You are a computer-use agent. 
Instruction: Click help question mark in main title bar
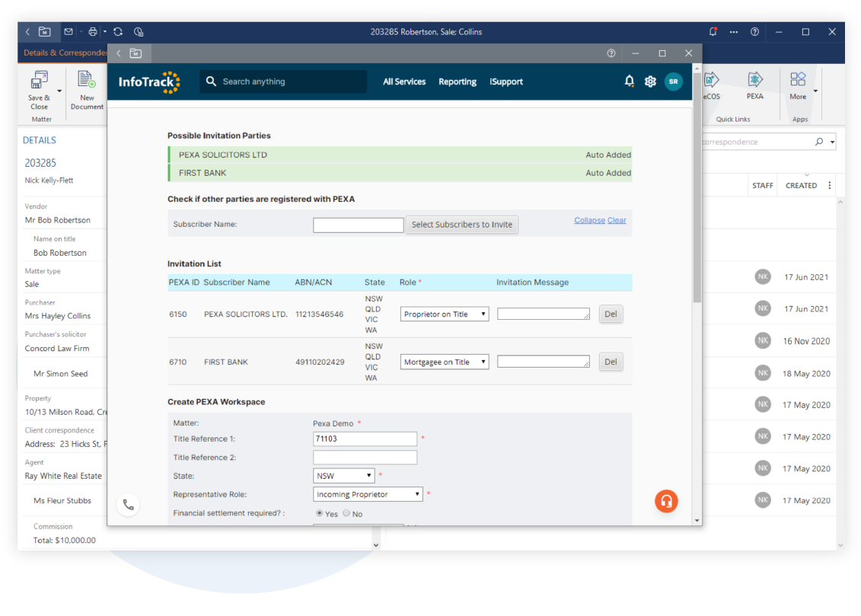(755, 32)
